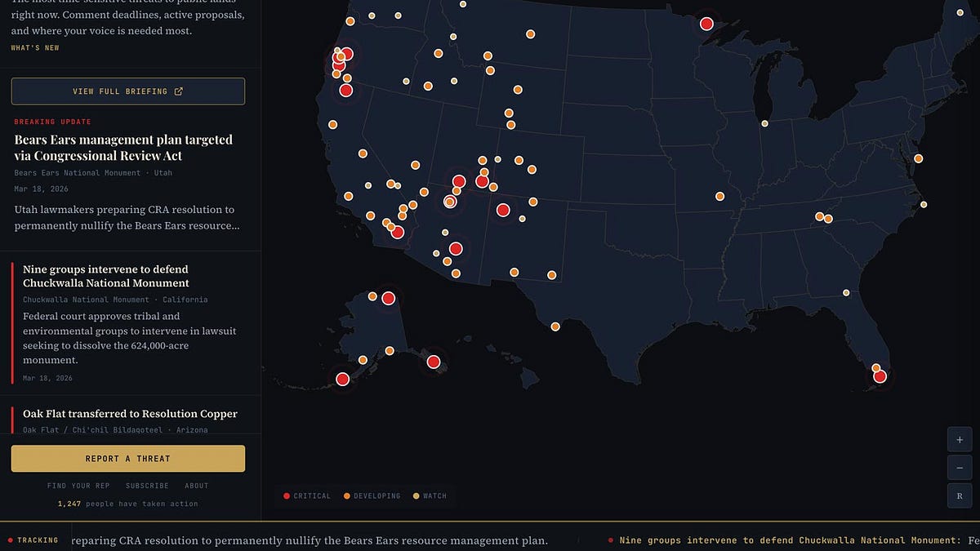Click the Report a Threat button
This screenshot has width=980, height=551.
pyautogui.click(x=128, y=459)
